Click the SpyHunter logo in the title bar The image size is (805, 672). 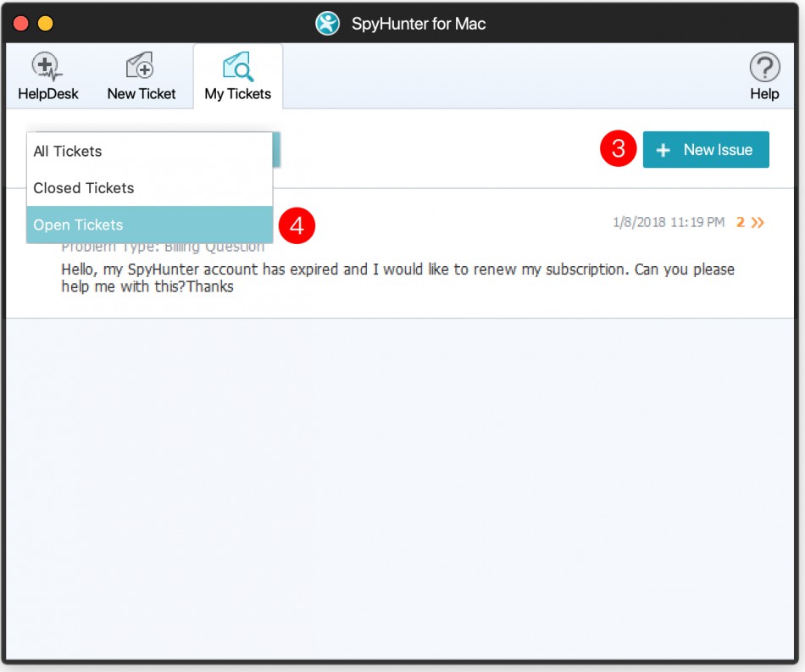point(327,23)
